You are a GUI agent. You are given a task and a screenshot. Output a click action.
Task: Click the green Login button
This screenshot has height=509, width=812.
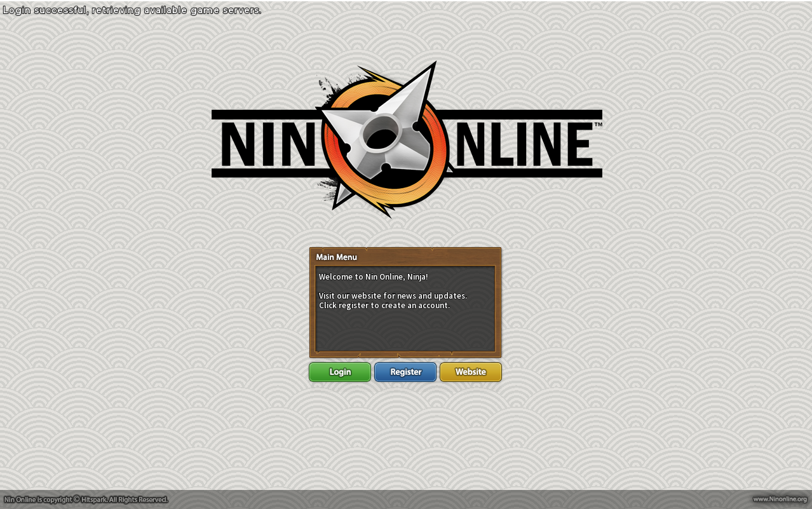pyautogui.click(x=340, y=372)
